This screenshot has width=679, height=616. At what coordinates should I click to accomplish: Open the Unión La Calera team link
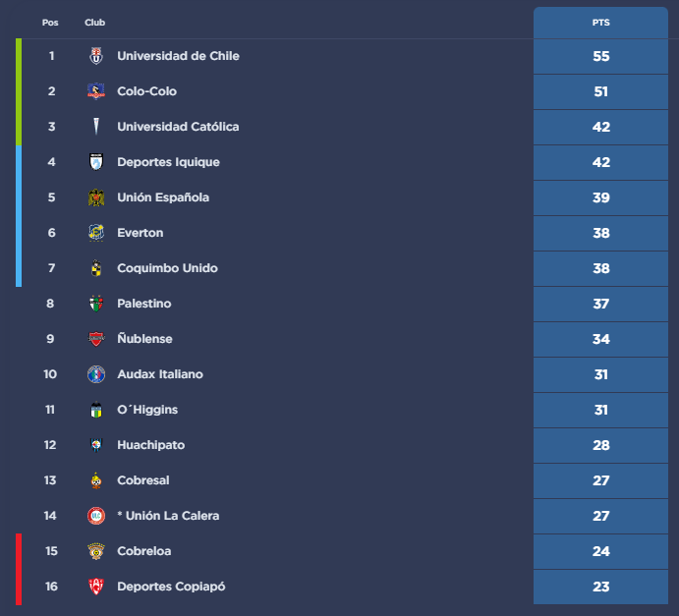click(168, 516)
